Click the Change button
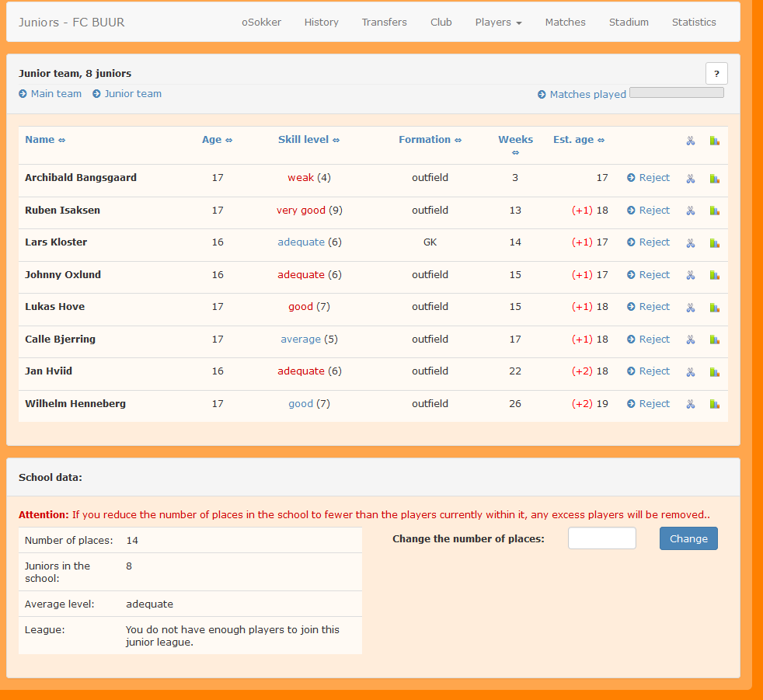This screenshot has height=700, width=763. pyautogui.click(x=688, y=538)
